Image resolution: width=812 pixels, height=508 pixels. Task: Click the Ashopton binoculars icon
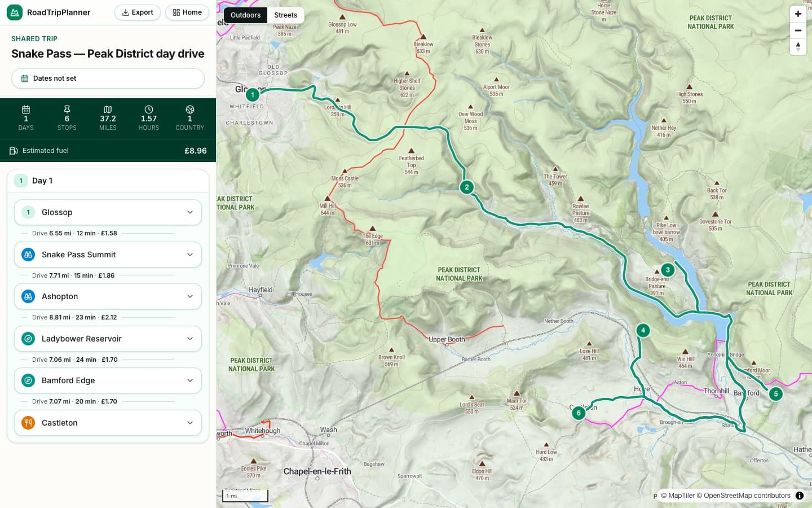point(28,296)
